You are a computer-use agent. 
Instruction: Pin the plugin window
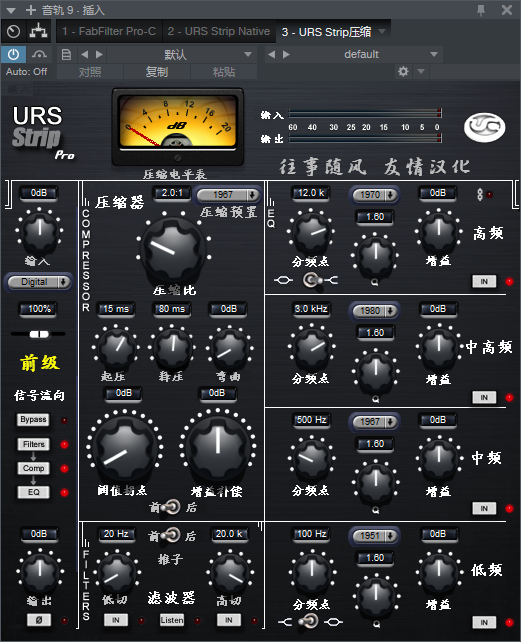(481, 10)
